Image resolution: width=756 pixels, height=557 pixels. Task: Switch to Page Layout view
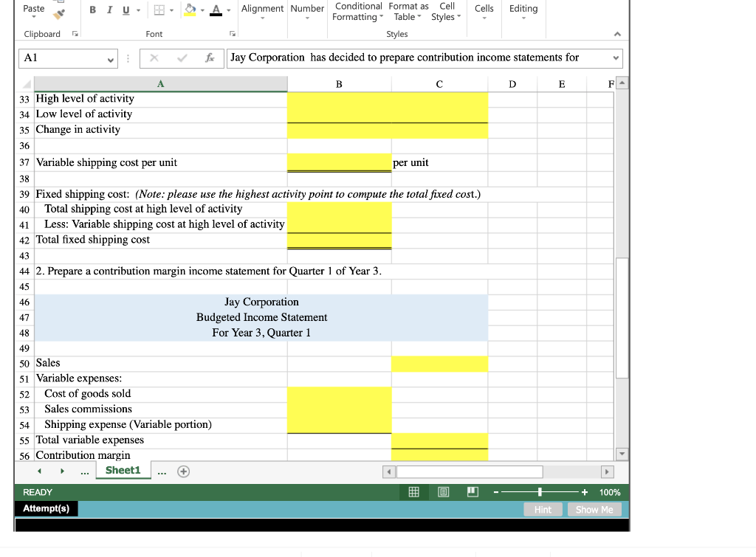(444, 492)
